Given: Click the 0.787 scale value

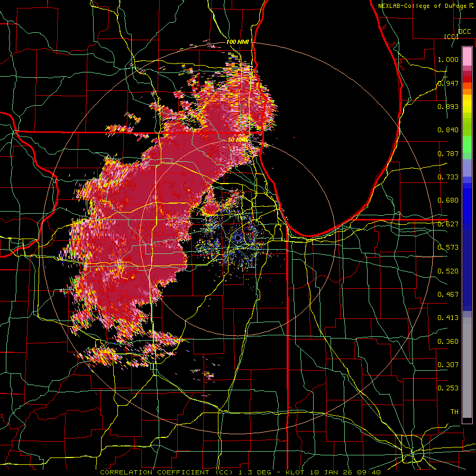Looking at the screenshot, I should point(448,153).
